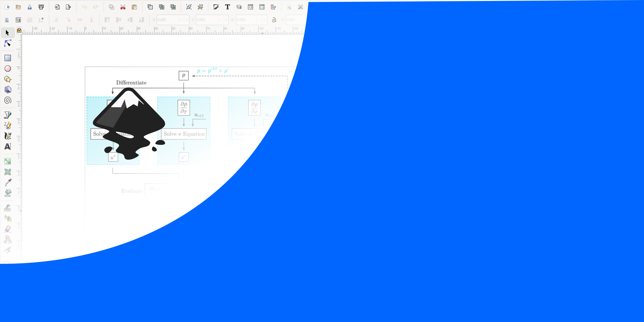Select the Spray tool
The height and width of the screenshot is (322, 644).
[x=8, y=218]
